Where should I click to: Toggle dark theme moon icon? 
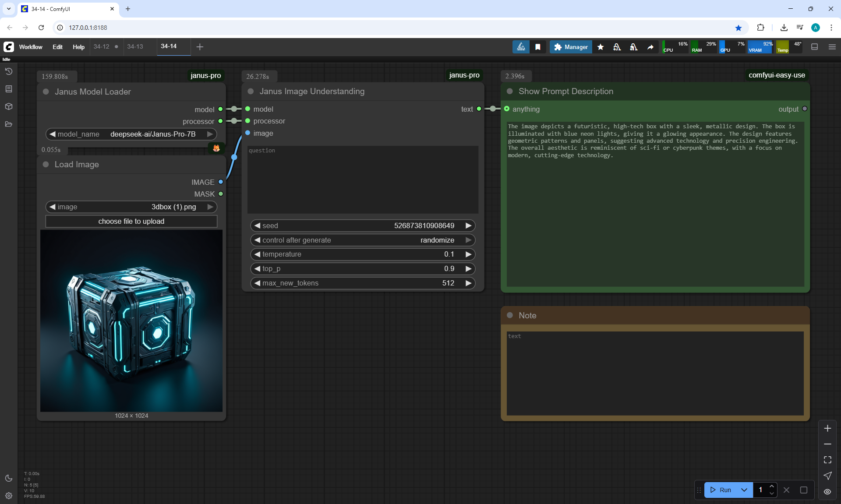(9, 478)
